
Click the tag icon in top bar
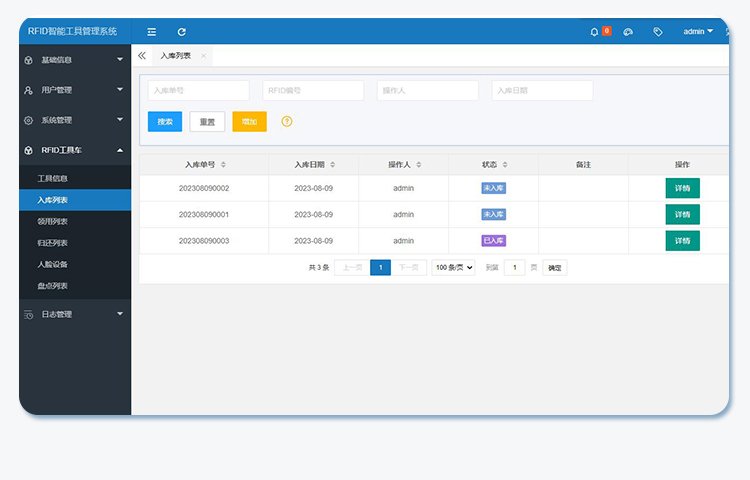tap(657, 32)
